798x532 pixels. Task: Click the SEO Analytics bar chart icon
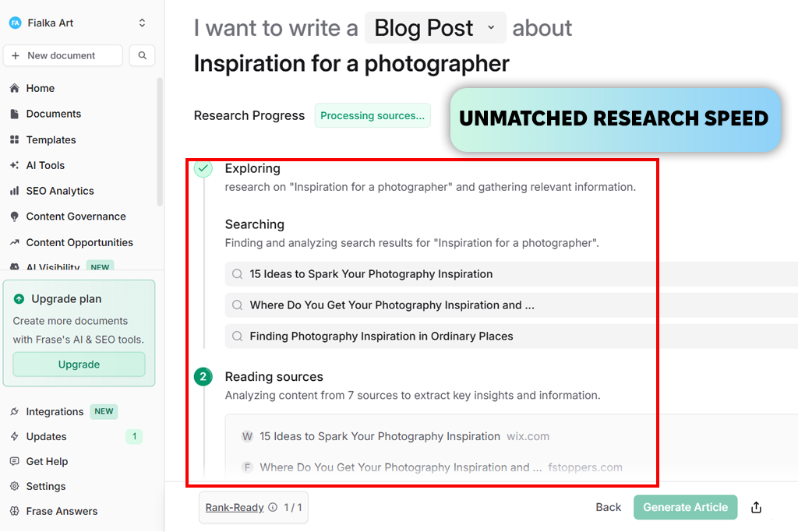tap(14, 191)
